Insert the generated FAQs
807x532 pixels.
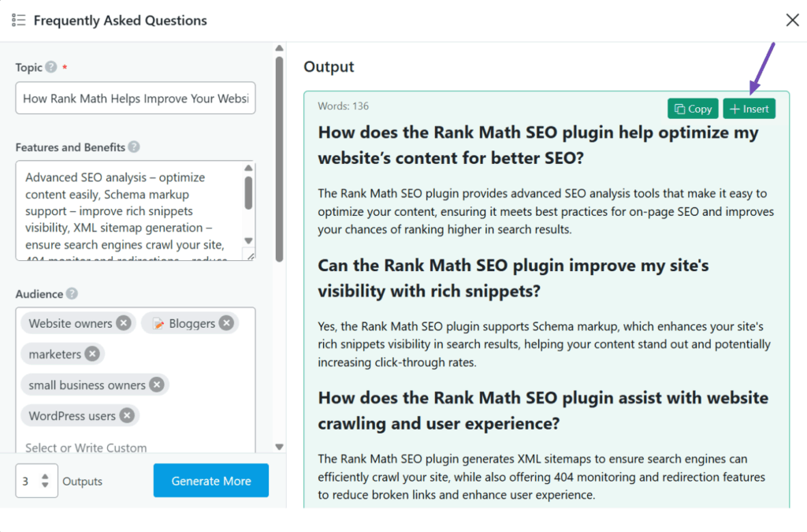tap(749, 108)
